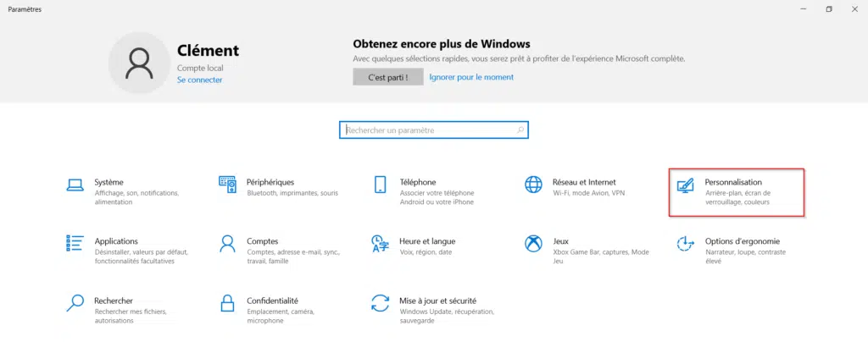Click the search magnifier in search box
868x364 pixels.
[520, 130]
